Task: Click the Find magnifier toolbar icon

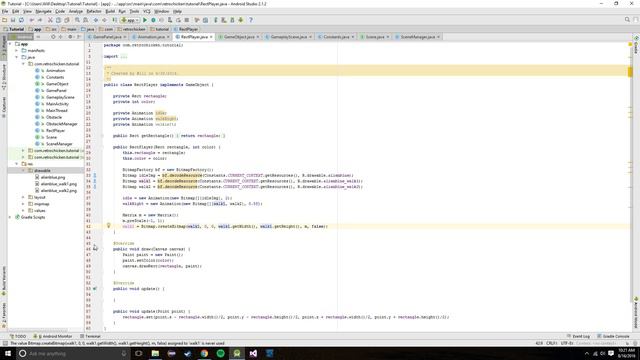Action: tap(77, 20)
